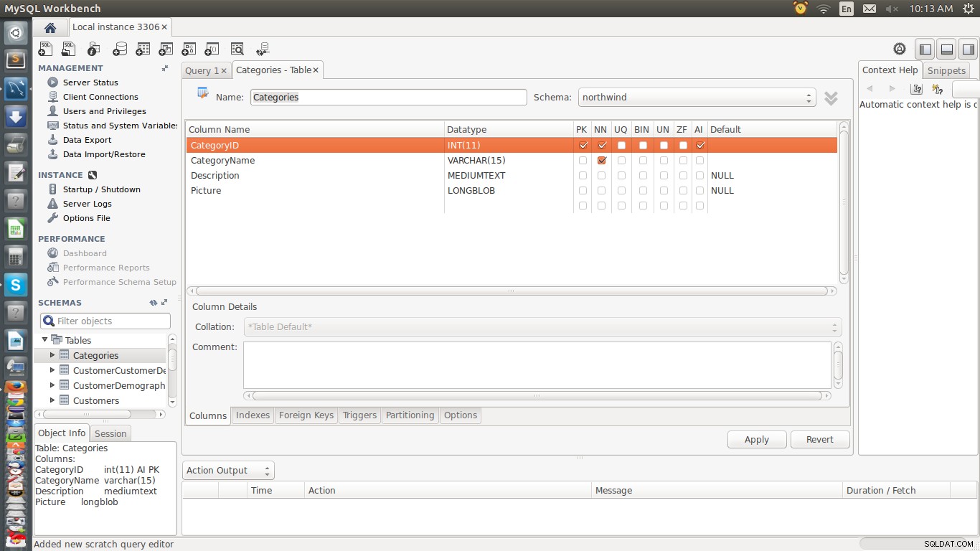Open an SQL script file
Screen dimensions: 980x551
[x=69, y=49]
